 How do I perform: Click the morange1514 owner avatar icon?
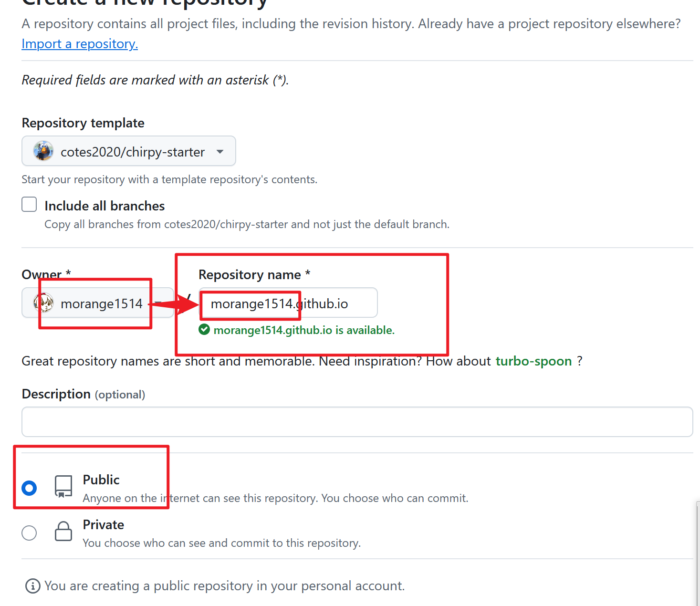click(43, 303)
